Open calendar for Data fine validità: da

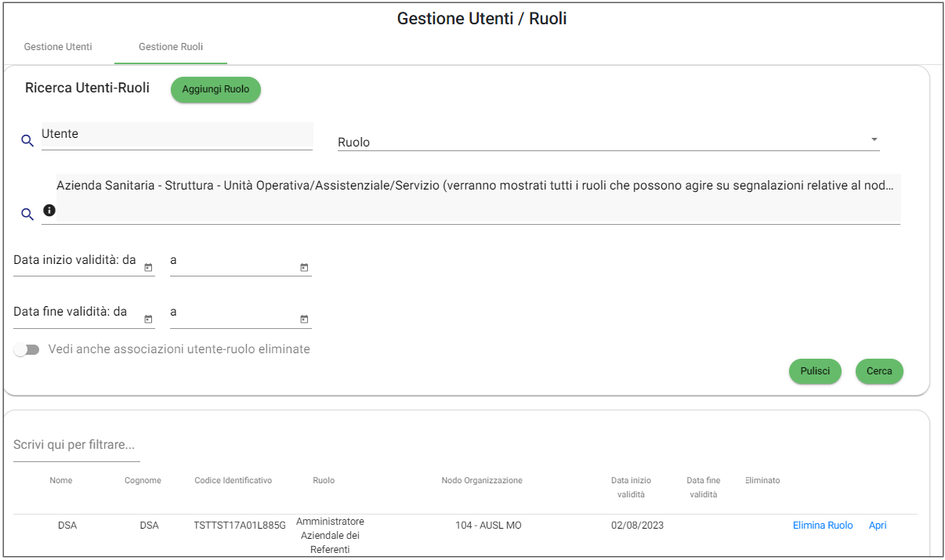click(148, 320)
